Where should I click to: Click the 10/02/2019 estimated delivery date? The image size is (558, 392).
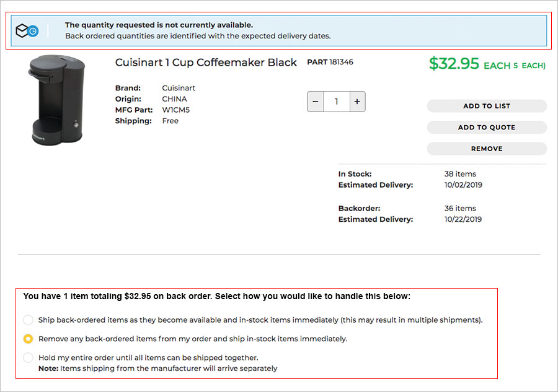point(463,185)
